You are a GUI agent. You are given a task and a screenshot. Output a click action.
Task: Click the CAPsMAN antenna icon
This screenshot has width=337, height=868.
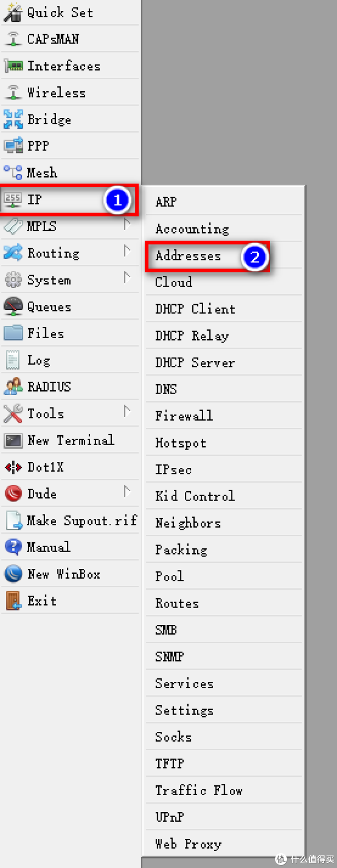click(x=13, y=39)
